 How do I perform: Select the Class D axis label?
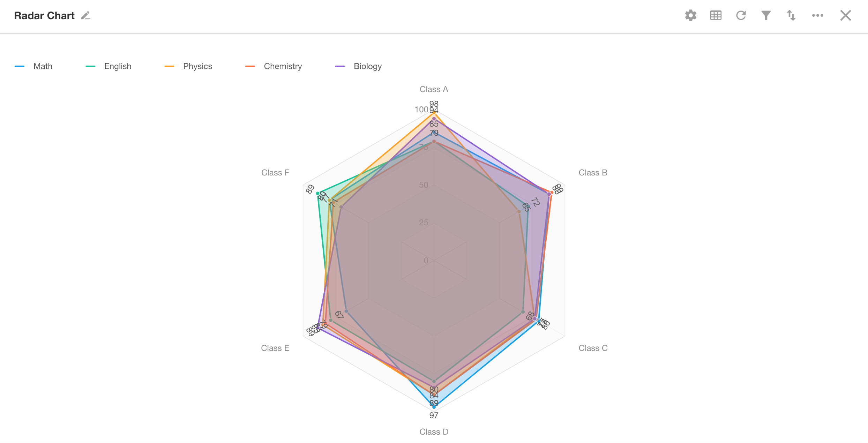tap(434, 432)
